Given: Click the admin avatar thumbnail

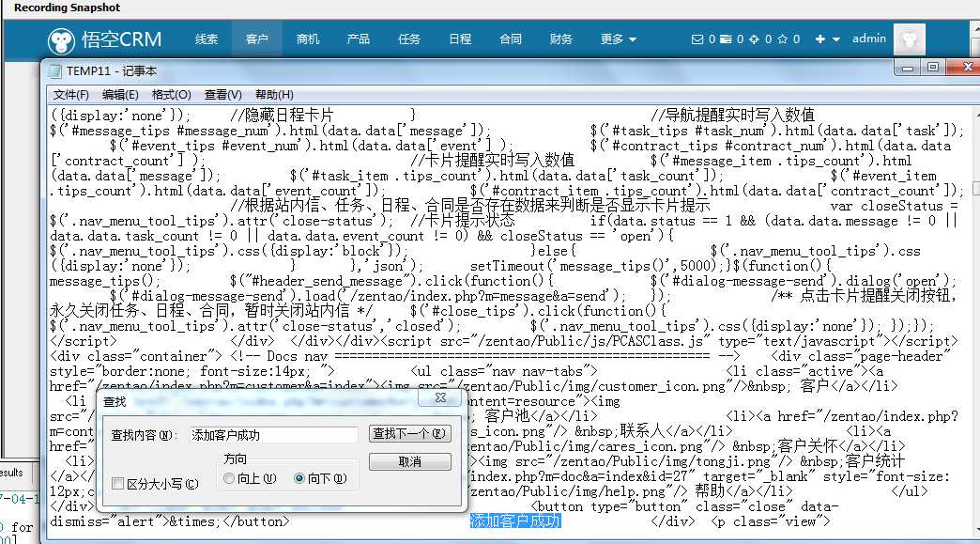Looking at the screenshot, I should (910, 39).
